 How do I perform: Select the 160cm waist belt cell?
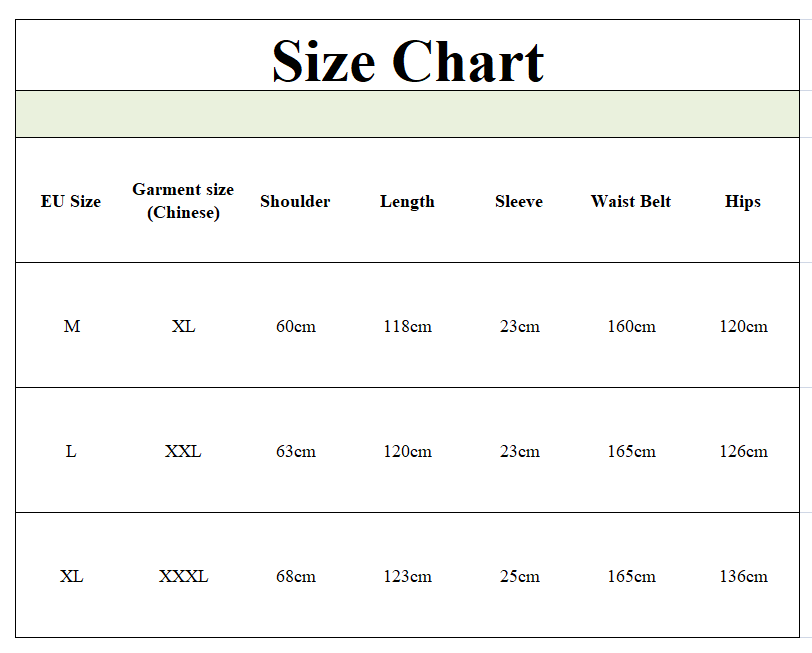coord(631,326)
